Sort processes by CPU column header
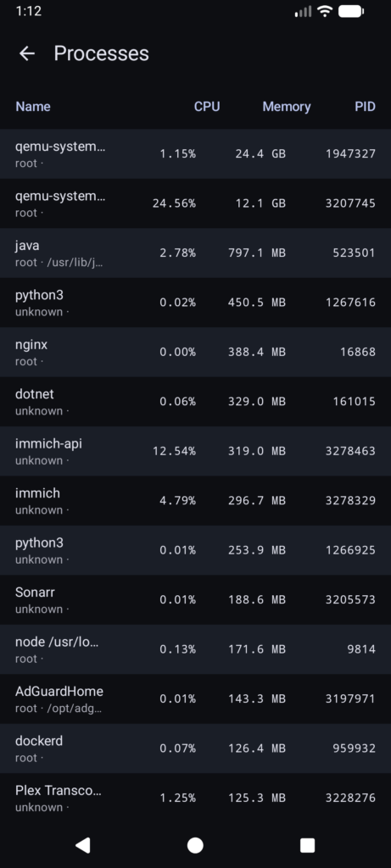The image size is (391, 868). [207, 106]
